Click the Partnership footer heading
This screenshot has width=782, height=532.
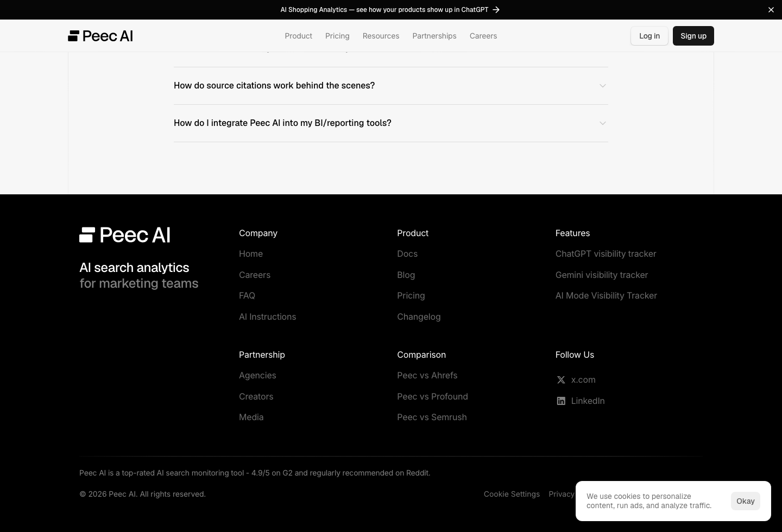click(262, 355)
